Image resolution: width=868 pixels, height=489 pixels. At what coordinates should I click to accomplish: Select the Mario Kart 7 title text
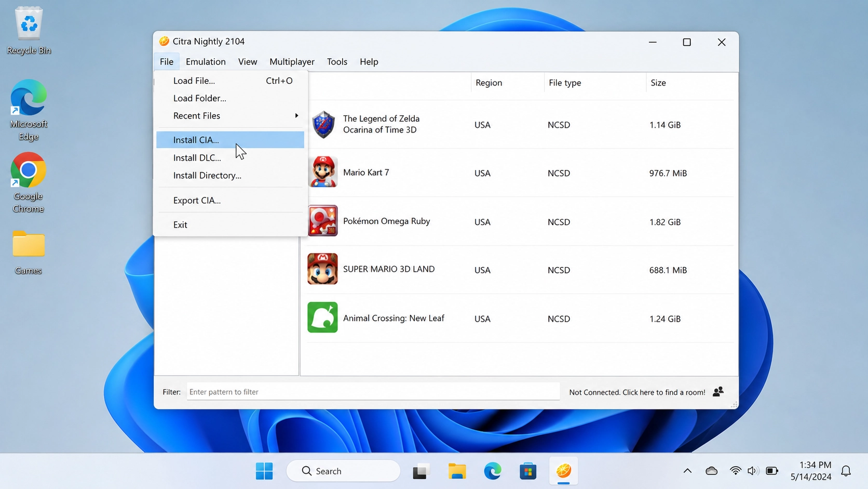pyautogui.click(x=366, y=173)
